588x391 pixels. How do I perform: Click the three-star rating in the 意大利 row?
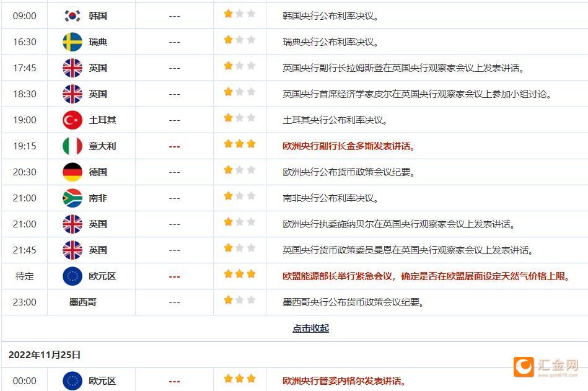click(239, 144)
